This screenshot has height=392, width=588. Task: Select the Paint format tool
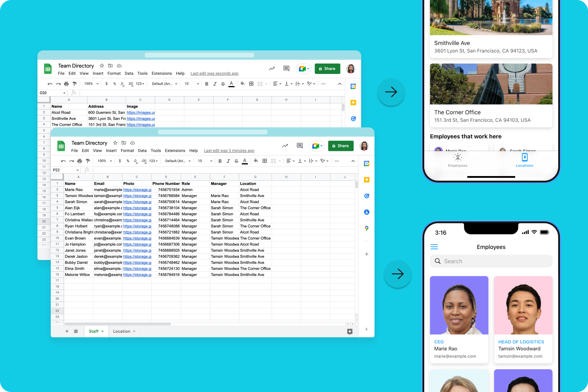pos(88,161)
